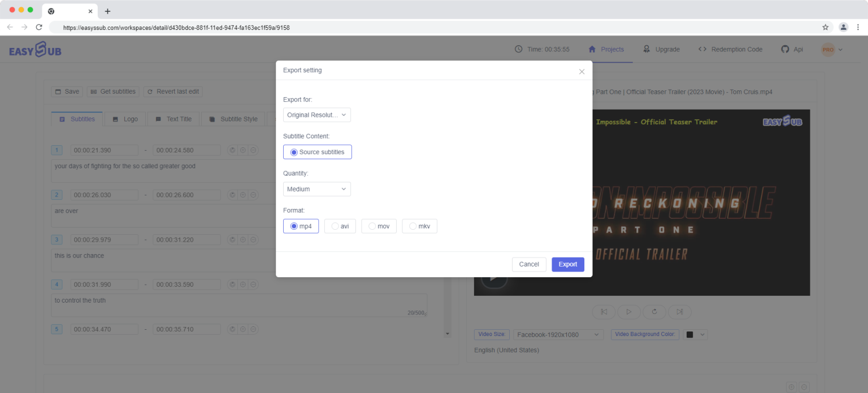The height and width of the screenshot is (393, 868).
Task: Open the Video Size Facebook-1920x1080 dropdown
Action: click(x=558, y=335)
